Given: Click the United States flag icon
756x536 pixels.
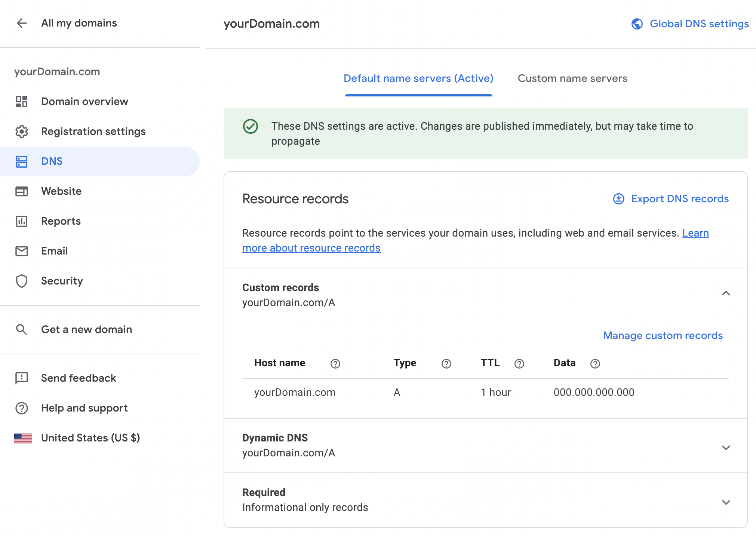Looking at the screenshot, I should 23,438.
